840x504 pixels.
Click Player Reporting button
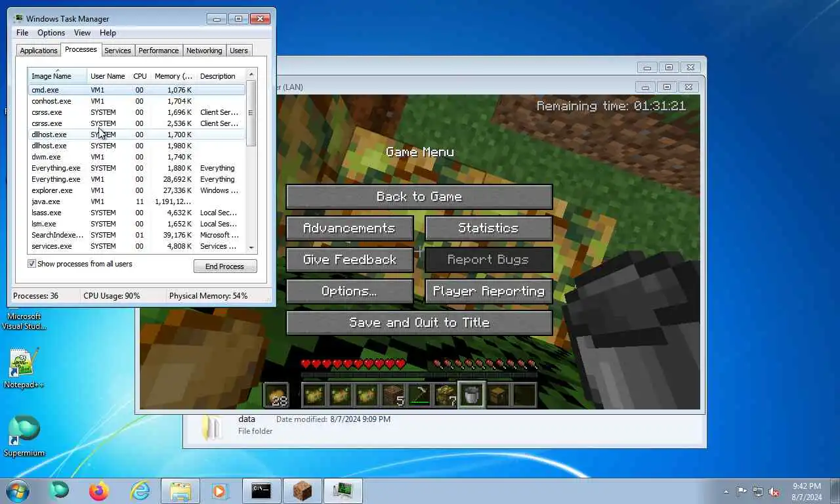point(489,291)
